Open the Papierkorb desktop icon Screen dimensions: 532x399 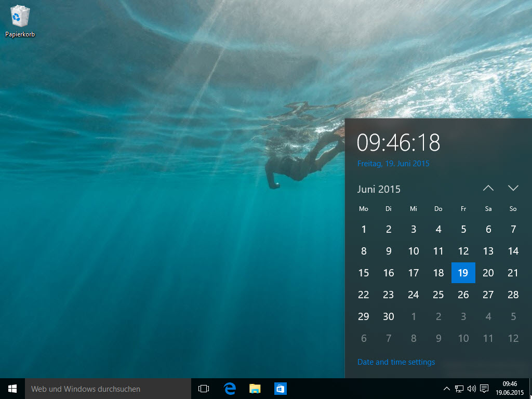point(20,22)
